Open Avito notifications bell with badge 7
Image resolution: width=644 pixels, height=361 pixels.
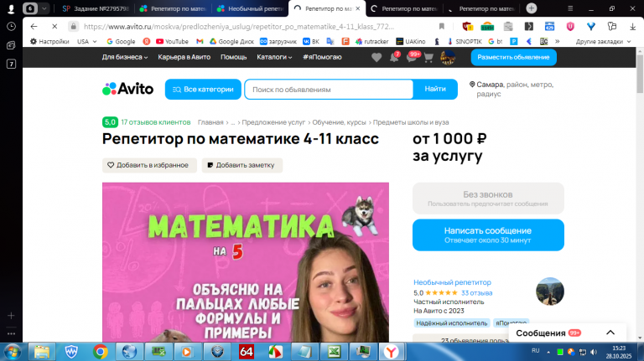tap(394, 57)
